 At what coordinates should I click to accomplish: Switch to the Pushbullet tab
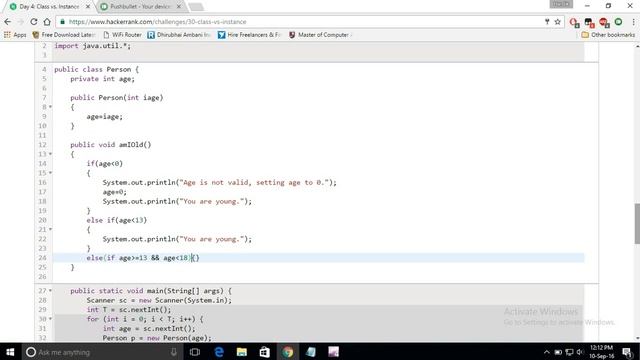click(140, 7)
